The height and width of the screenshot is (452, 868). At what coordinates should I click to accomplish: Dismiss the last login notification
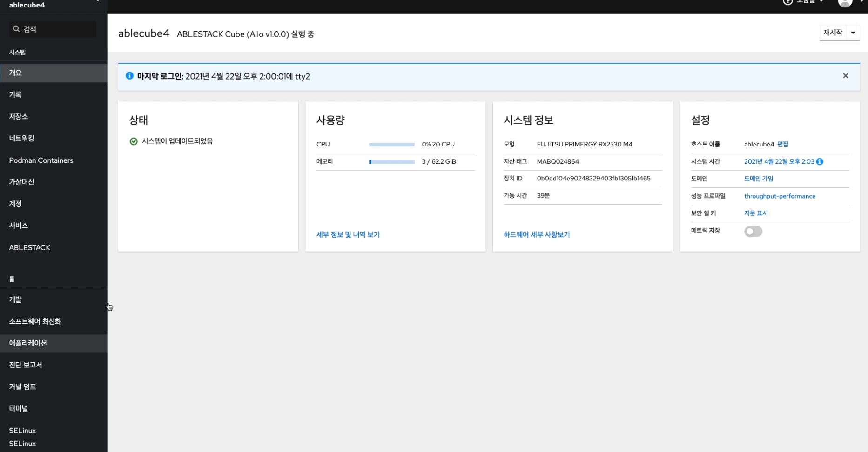pos(845,76)
